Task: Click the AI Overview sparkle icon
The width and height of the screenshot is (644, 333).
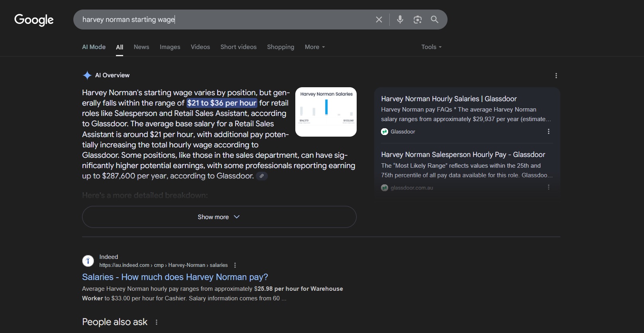Action: [x=87, y=75]
